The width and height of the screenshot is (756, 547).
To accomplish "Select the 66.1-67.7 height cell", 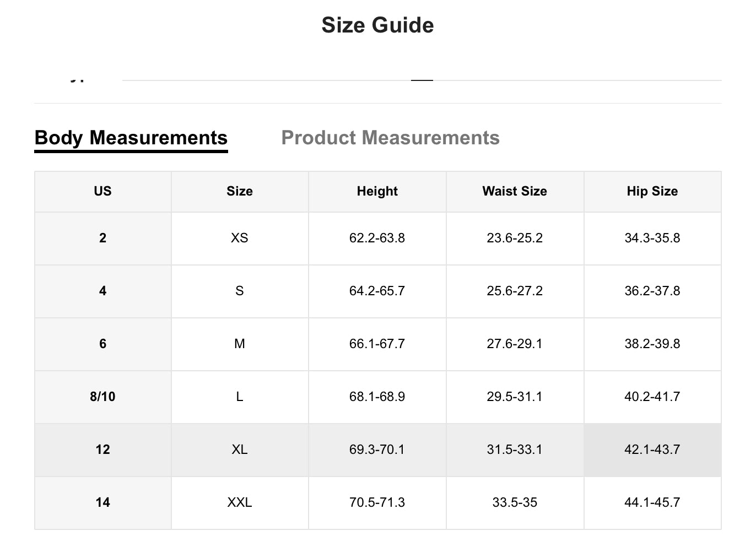I will click(x=377, y=344).
